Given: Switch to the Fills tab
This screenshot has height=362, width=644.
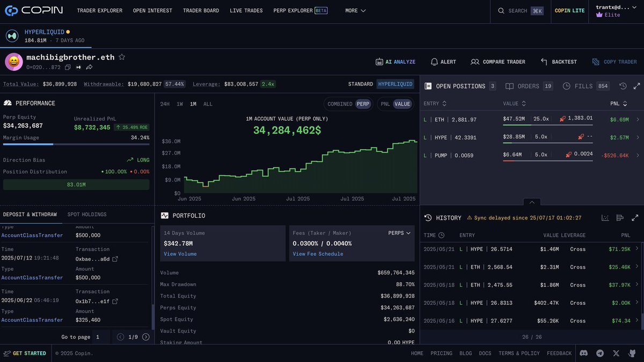Looking at the screenshot, I should (586, 86).
